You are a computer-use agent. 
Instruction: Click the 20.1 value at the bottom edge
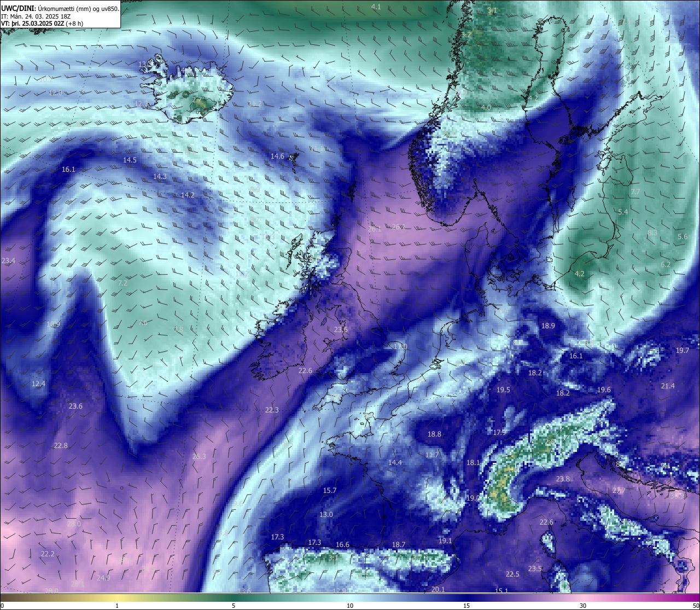(x=438, y=590)
